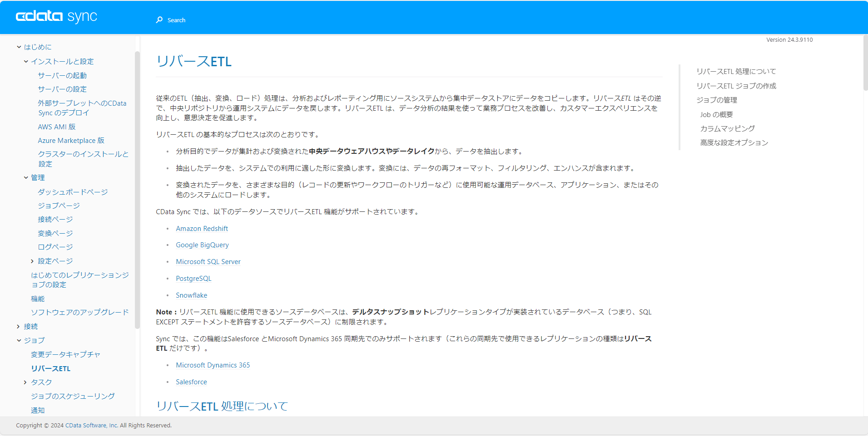Open 外部サーブレットへのCData Sync のデプロイ page
This screenshot has width=868, height=436.
pyautogui.click(x=82, y=108)
